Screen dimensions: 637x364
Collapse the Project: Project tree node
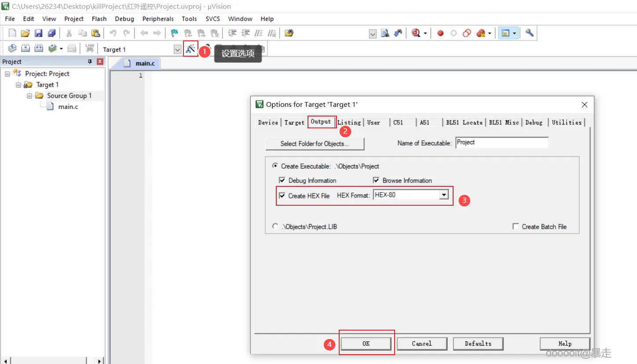(7, 73)
